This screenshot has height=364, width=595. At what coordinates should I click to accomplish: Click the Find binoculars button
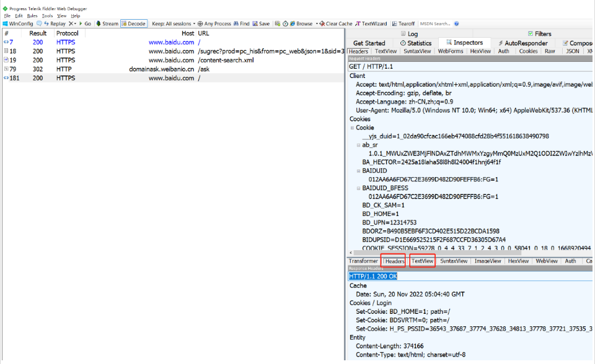click(241, 24)
